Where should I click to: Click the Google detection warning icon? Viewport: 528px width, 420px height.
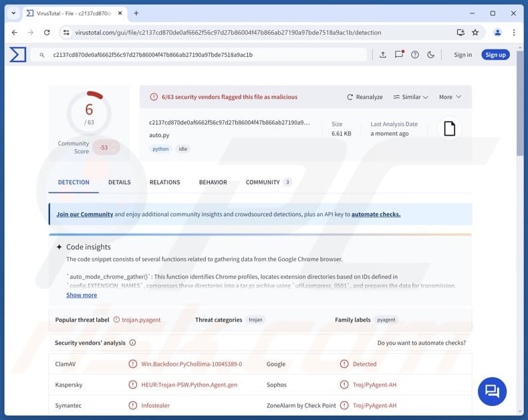[344, 364]
